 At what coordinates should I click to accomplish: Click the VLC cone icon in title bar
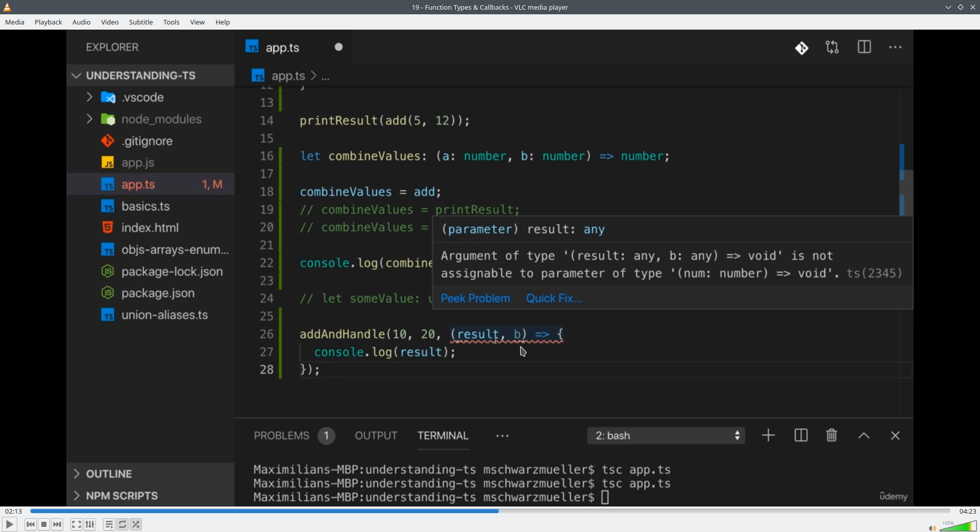tap(8, 7)
